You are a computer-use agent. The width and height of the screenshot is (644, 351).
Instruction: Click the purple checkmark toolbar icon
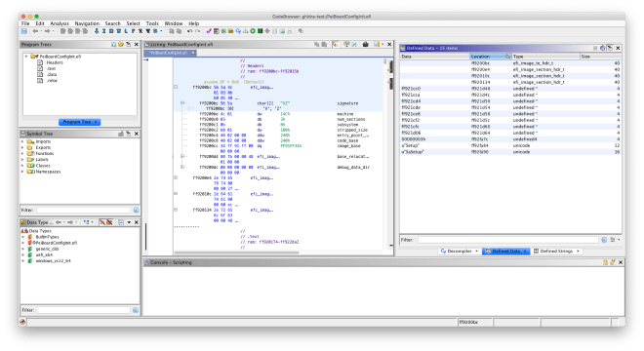(209, 31)
